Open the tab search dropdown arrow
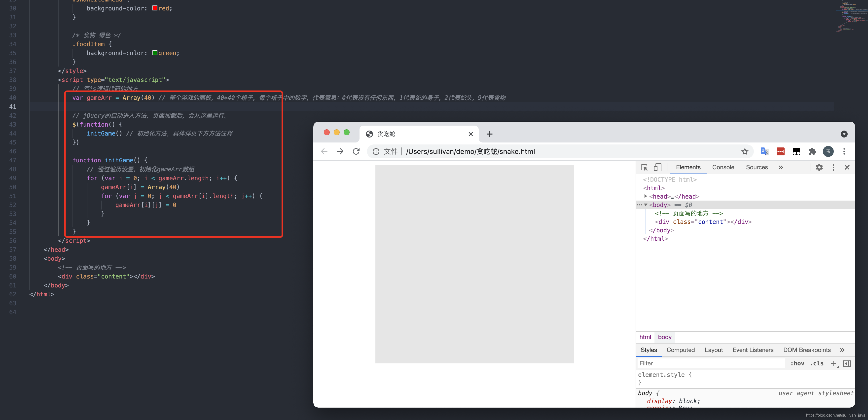 [x=844, y=134]
